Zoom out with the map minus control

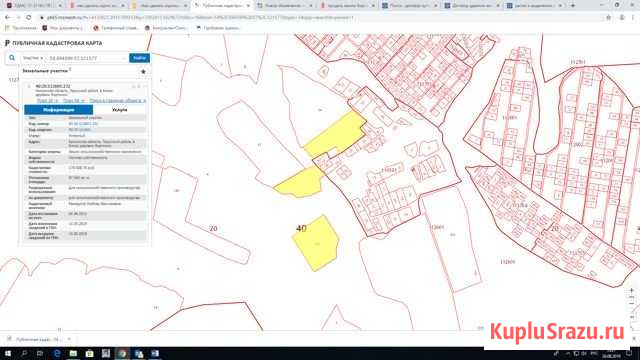(x=631, y=303)
